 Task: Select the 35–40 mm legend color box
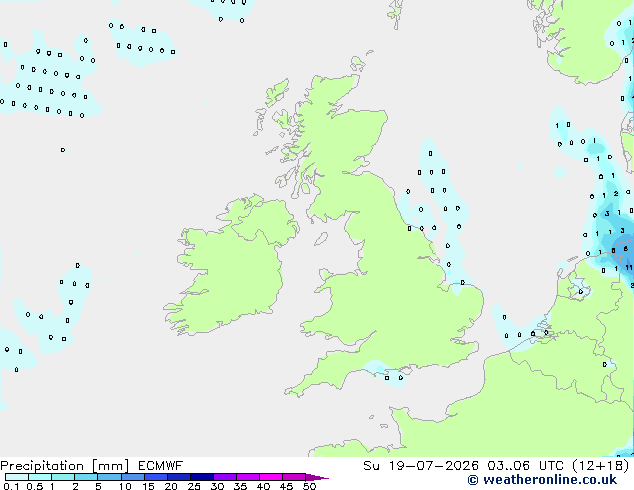pyautogui.click(x=248, y=477)
